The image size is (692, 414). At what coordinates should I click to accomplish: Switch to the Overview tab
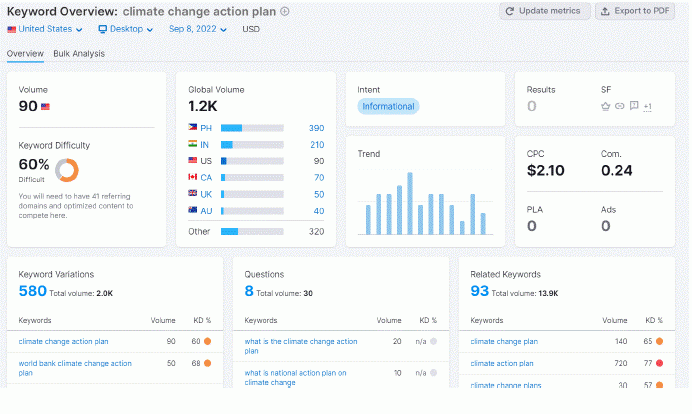[25, 54]
